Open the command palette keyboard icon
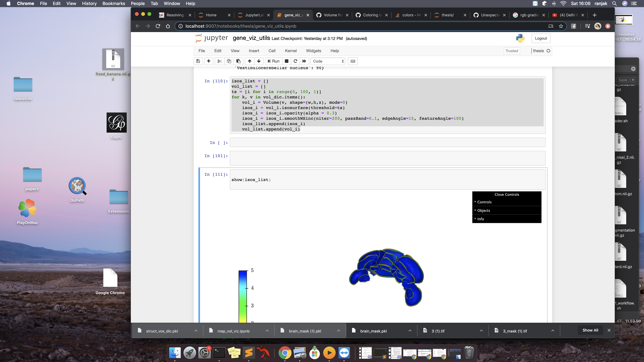 point(353,61)
